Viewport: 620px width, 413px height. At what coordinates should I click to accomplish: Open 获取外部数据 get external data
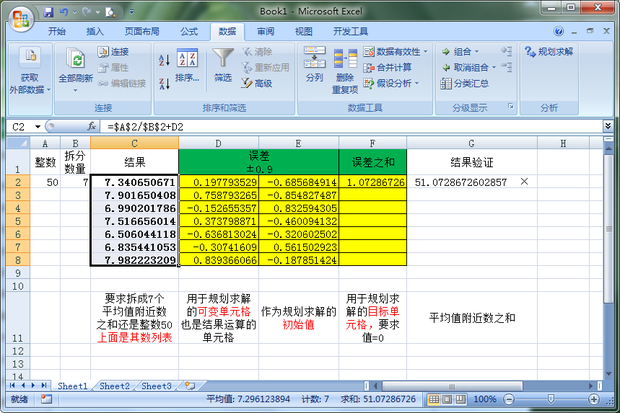[30, 71]
